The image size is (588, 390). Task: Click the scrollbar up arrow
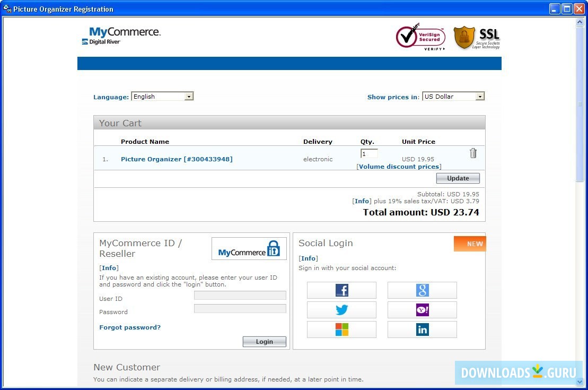[x=580, y=22]
